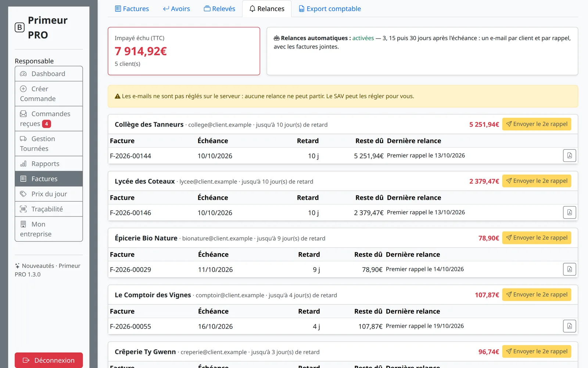Click the Dashboard gauge icon

click(x=24, y=74)
